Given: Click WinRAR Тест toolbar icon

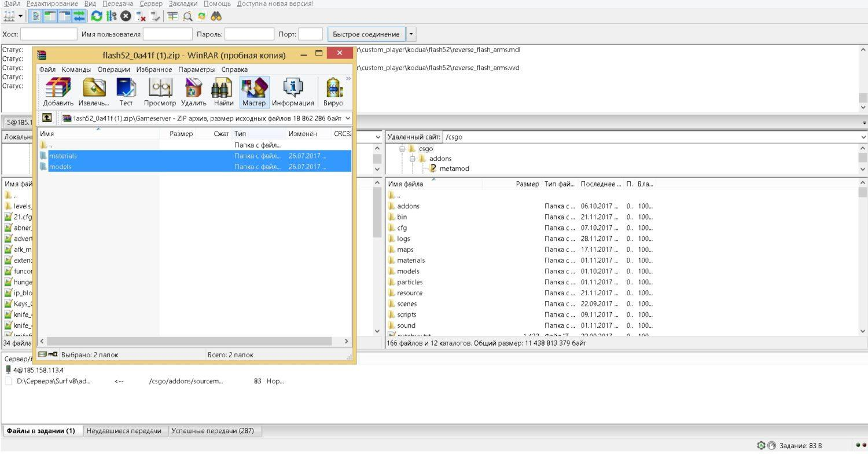Looking at the screenshot, I should tap(126, 91).
